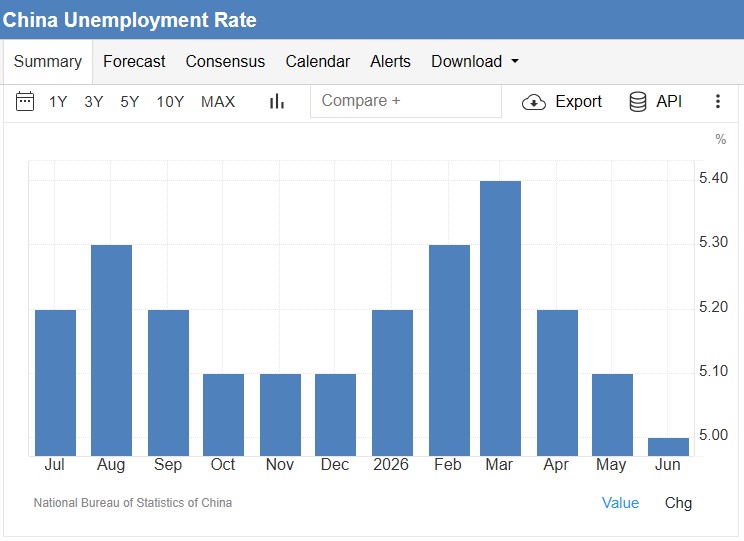Click the bar chart type icon
The width and height of the screenshot is (744, 541).
277,101
